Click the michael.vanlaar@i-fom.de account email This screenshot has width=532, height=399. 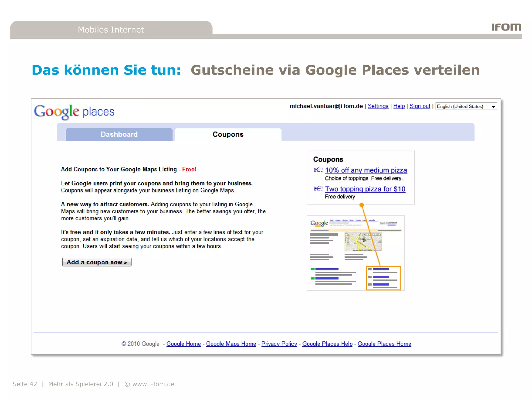pyautogui.click(x=326, y=106)
